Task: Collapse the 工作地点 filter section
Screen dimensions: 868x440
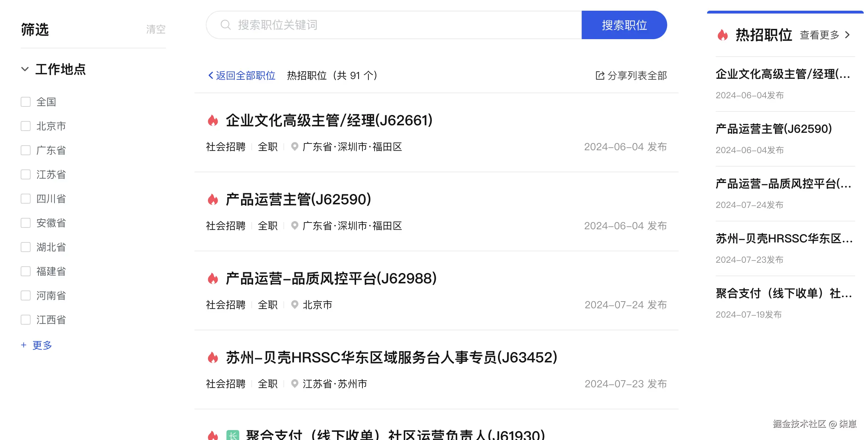Action: [25, 69]
